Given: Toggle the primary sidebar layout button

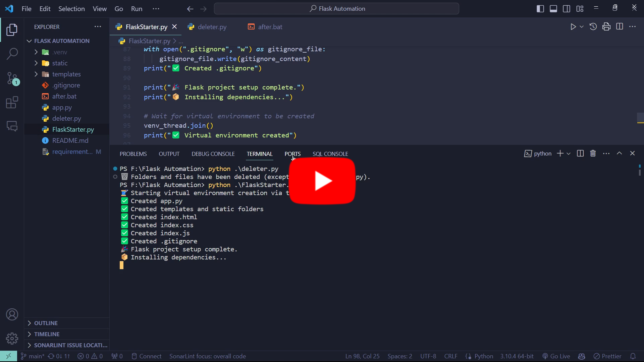Looking at the screenshot, I should click(x=540, y=9).
